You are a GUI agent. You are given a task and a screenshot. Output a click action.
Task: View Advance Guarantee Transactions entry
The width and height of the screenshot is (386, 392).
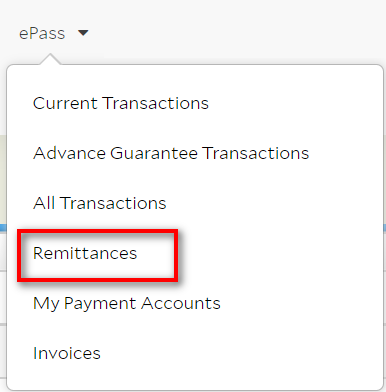point(171,153)
